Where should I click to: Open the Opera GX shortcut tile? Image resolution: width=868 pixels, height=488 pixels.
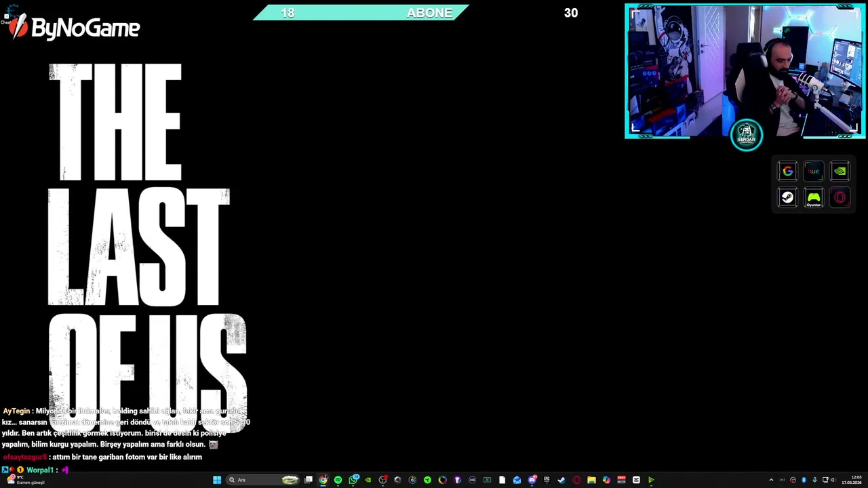(840, 197)
